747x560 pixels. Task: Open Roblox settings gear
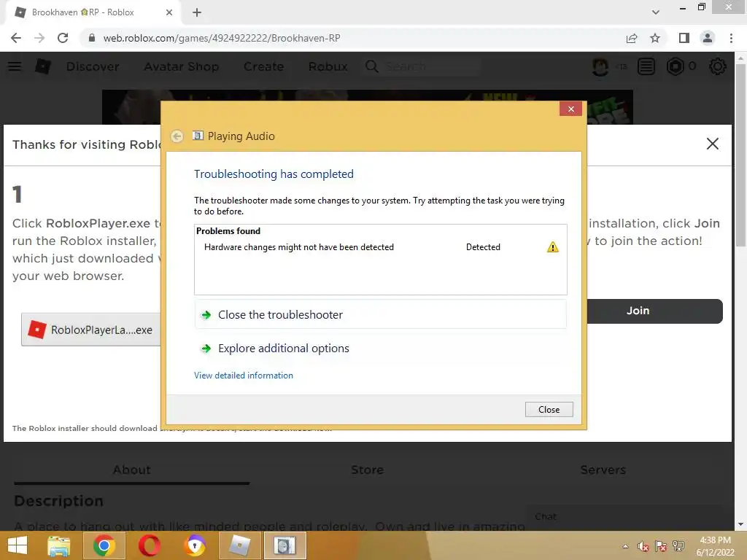[x=718, y=66]
